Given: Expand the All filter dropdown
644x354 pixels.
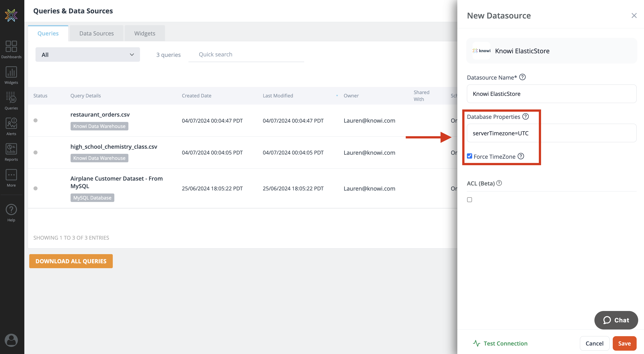Looking at the screenshot, I should (x=88, y=55).
